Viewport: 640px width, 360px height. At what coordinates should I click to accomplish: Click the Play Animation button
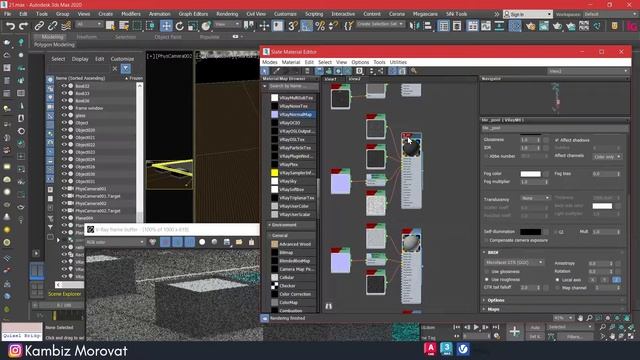pos(476,327)
